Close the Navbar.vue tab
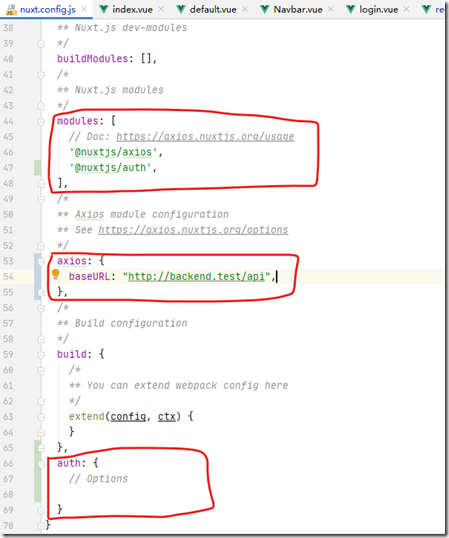The width and height of the screenshot is (449, 538). [x=331, y=9]
